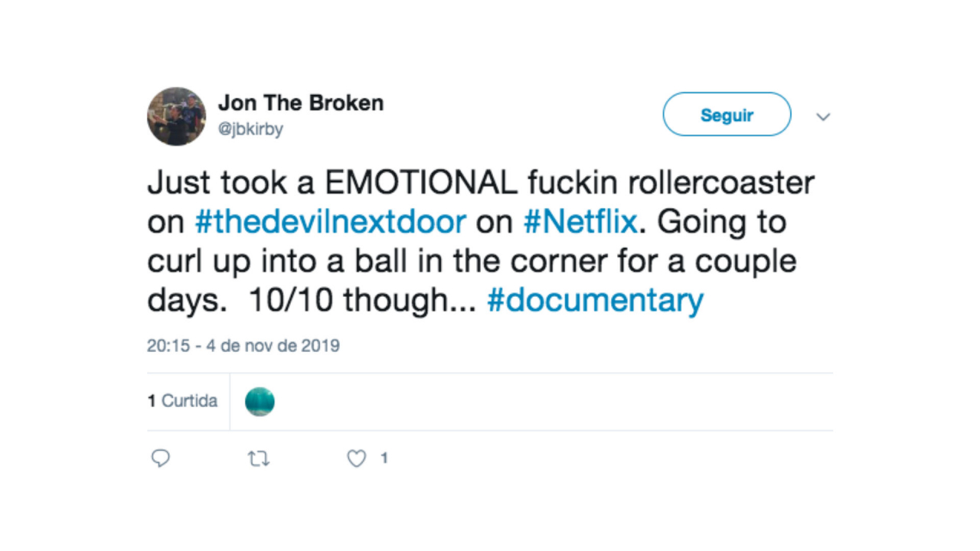The image size is (980, 551).
Task: Open the tweet timestamp 20:15 - 4 de nov de 2019
Action: point(243,345)
